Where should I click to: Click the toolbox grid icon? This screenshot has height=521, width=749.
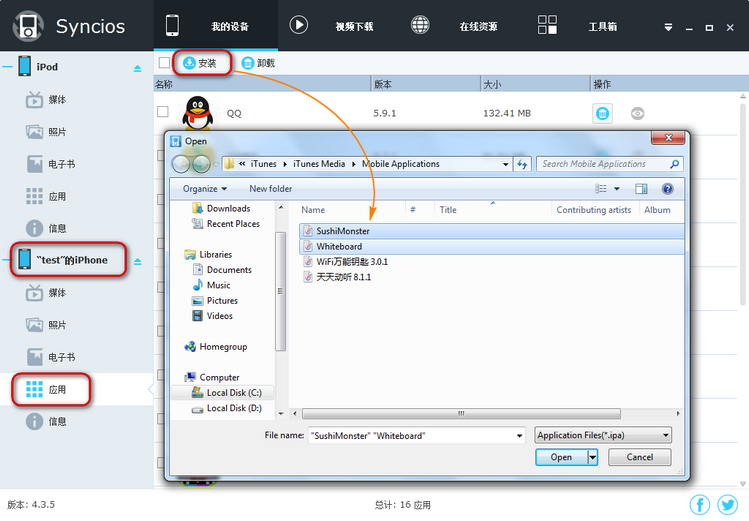tap(547, 24)
